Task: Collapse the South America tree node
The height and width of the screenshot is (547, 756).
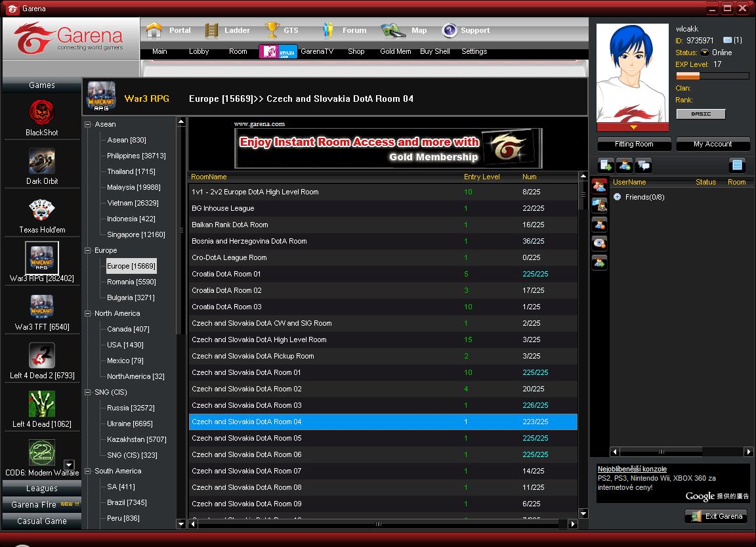Action: click(88, 471)
